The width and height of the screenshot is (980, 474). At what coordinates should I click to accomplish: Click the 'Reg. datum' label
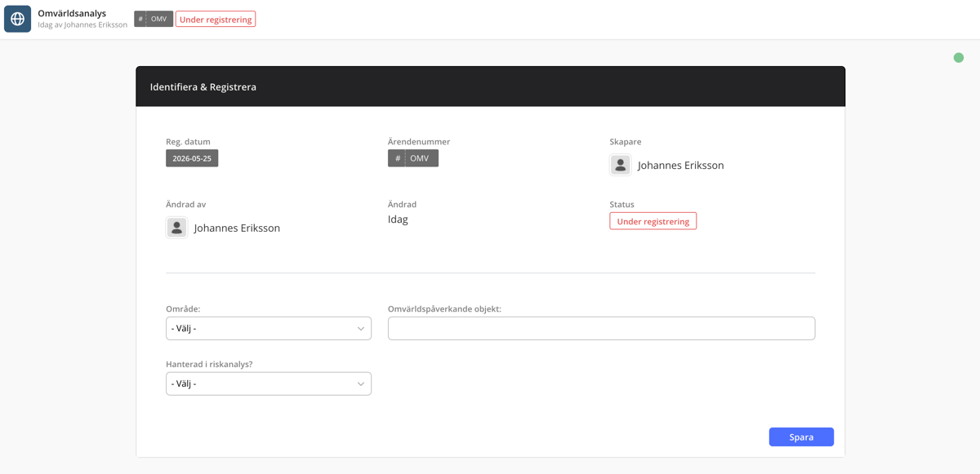point(188,141)
